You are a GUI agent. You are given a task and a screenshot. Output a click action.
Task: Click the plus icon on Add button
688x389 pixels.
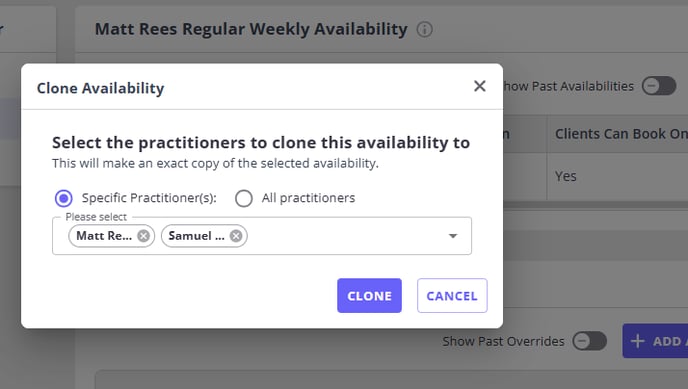click(638, 341)
